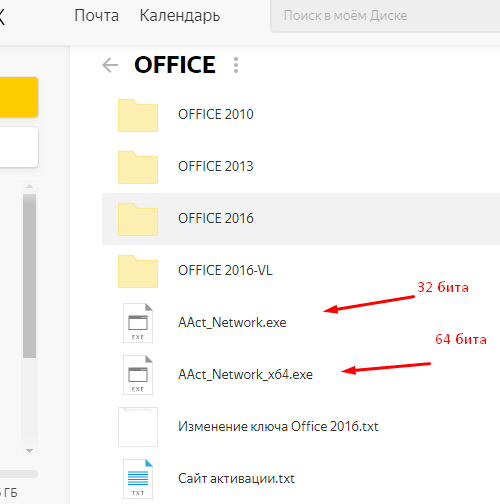Image resolution: width=500 pixels, height=504 pixels.
Task: Select the OFFICE 2013 folder icon
Action: pyautogui.click(x=138, y=167)
